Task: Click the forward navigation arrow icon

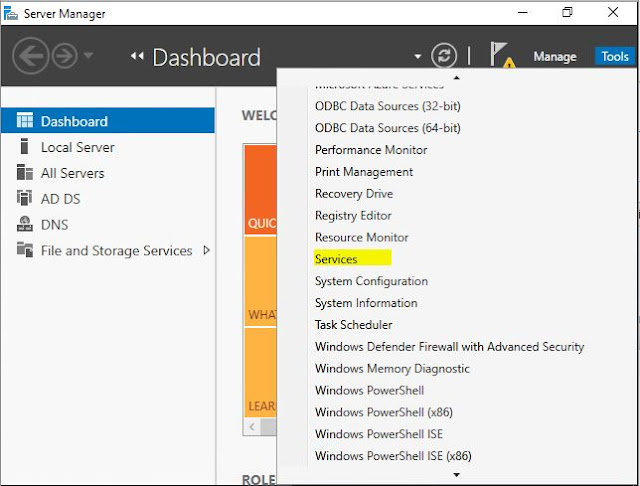Action: click(64, 56)
